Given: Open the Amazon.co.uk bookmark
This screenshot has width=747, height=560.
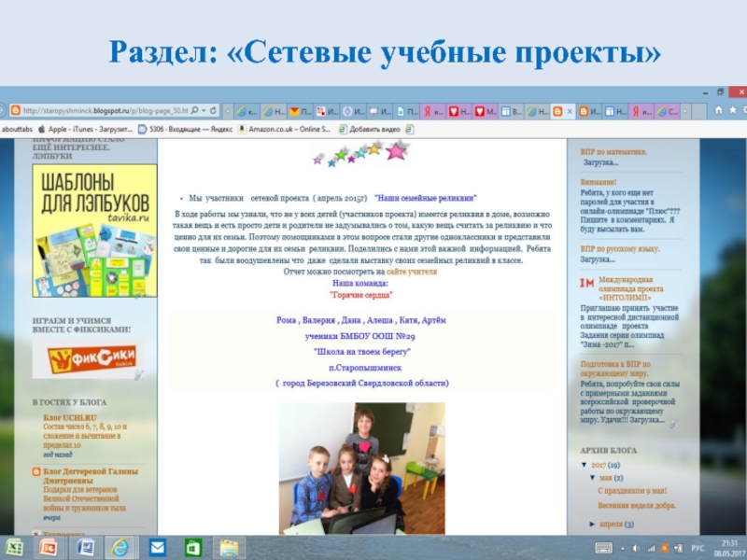Looking at the screenshot, I should [284, 129].
